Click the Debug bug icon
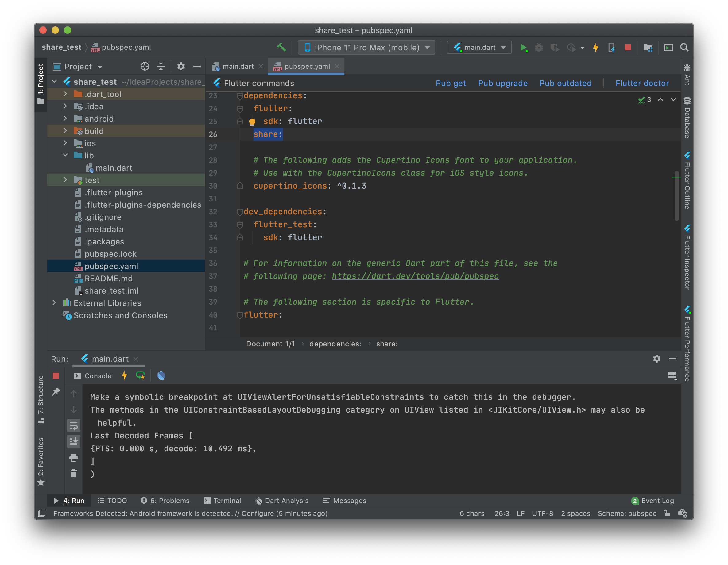 pyautogui.click(x=539, y=48)
